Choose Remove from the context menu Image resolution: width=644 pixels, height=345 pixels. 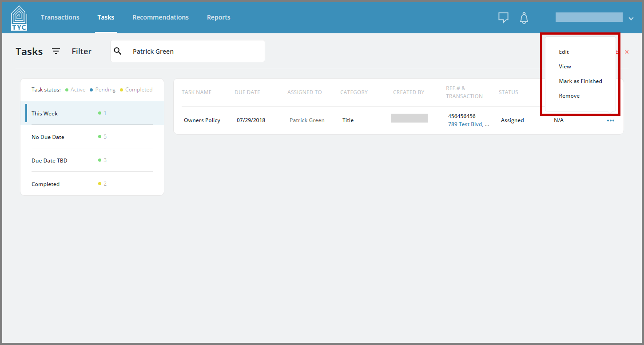pos(569,96)
